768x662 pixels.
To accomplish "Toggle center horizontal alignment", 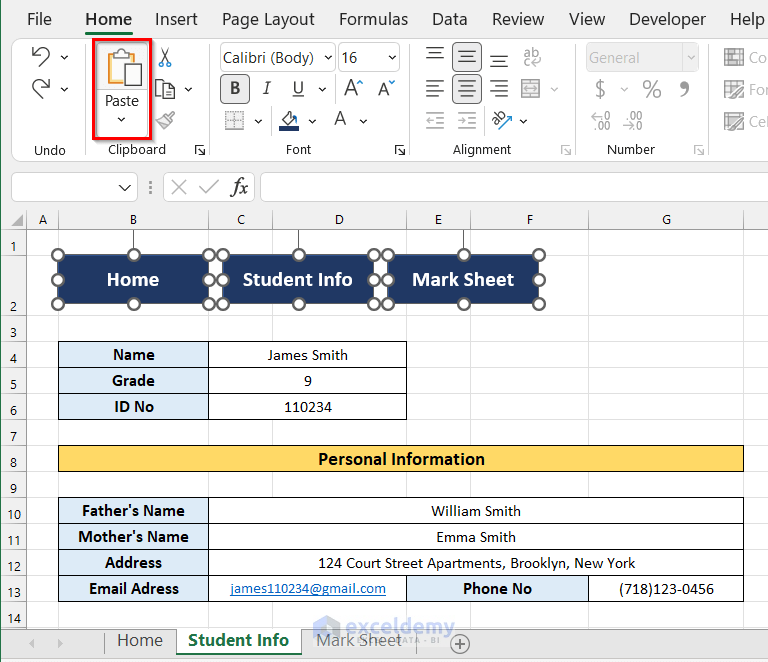I will coord(466,89).
